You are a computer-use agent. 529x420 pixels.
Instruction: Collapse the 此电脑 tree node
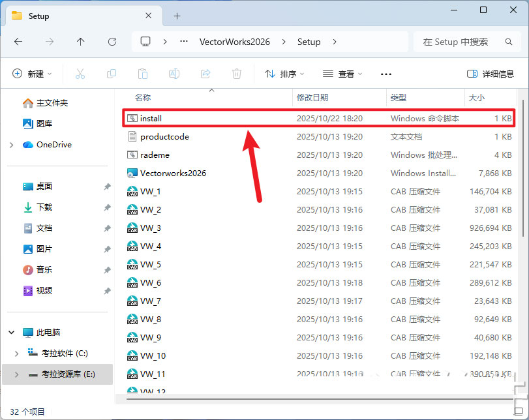tap(12, 333)
